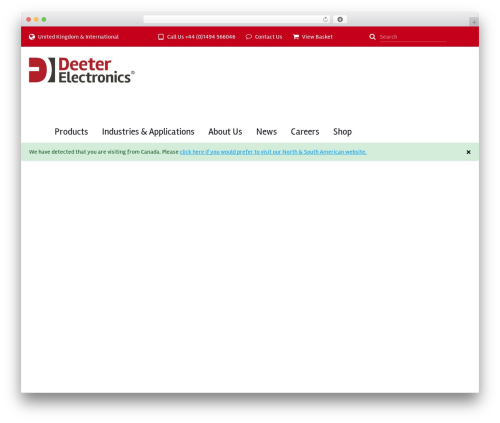500x423 pixels.
Task: Open View Basket link
Action: click(317, 37)
